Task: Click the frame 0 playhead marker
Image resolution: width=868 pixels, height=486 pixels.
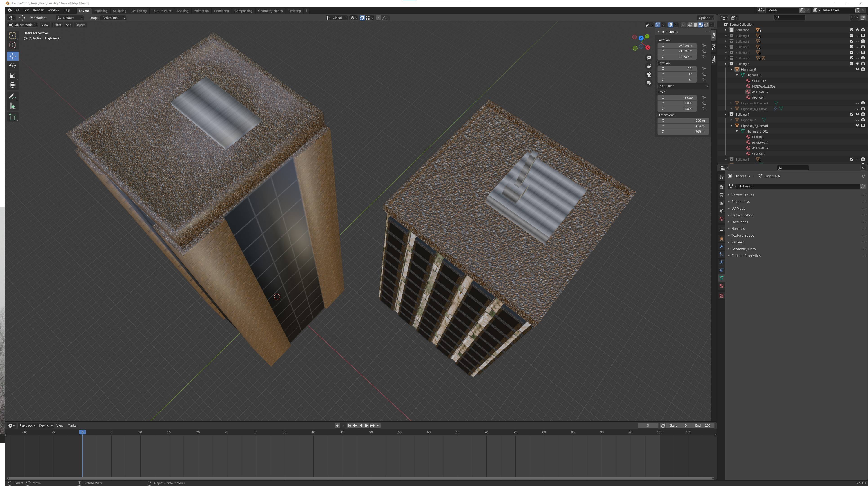Action: [83, 432]
